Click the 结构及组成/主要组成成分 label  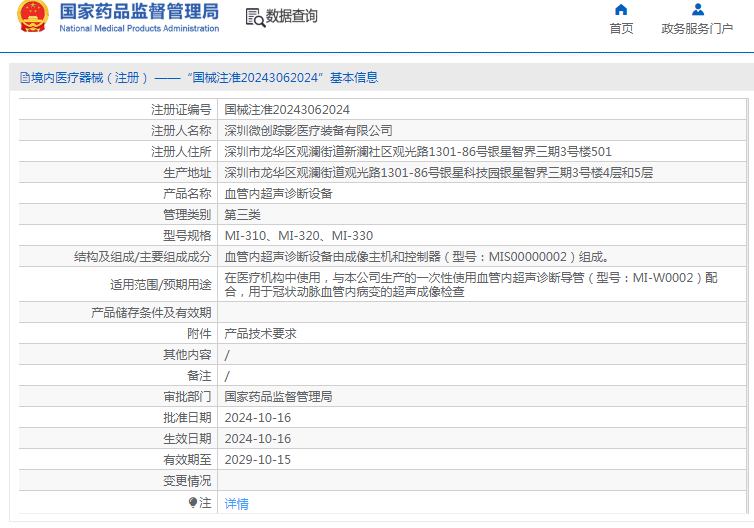(x=143, y=257)
